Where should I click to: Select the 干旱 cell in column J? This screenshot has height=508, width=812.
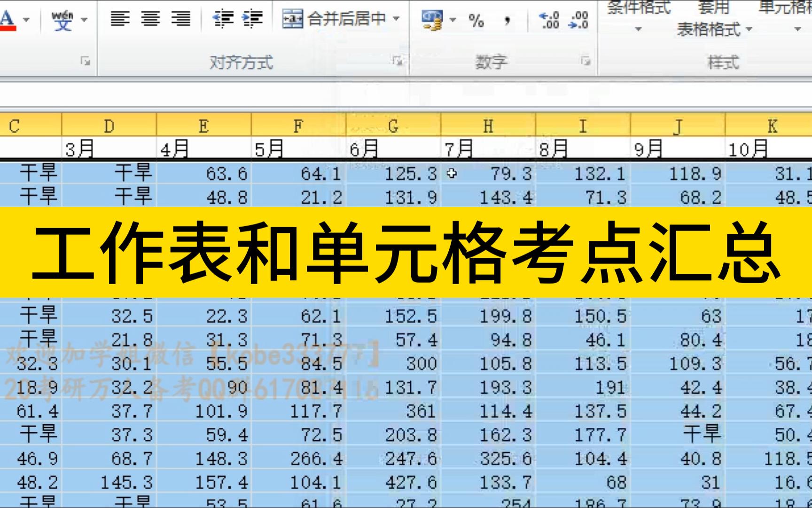point(678,435)
